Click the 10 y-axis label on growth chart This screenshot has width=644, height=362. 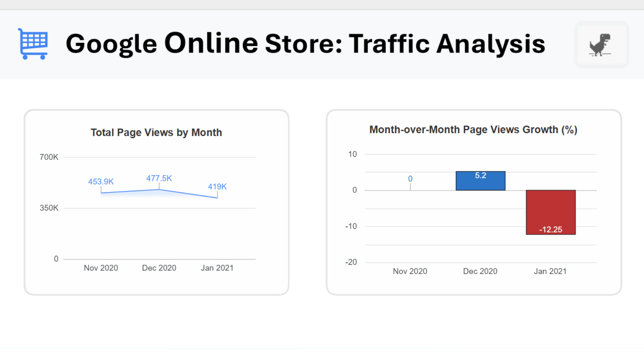(353, 154)
